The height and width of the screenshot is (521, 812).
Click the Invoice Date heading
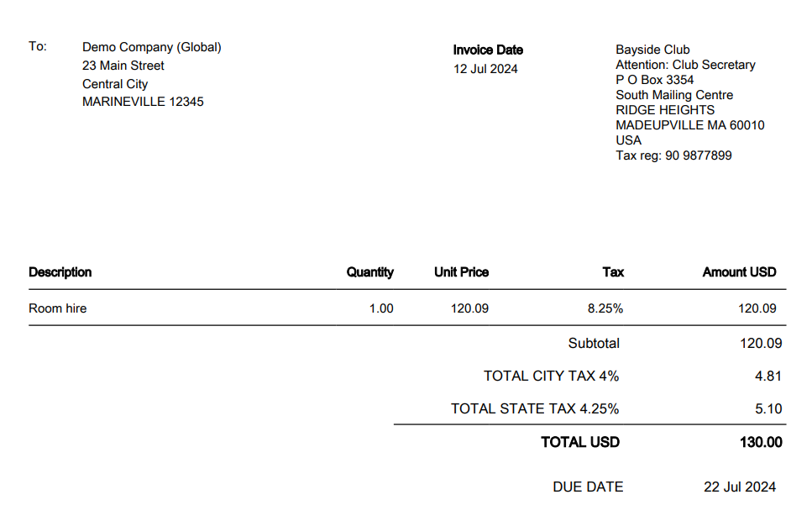488,50
